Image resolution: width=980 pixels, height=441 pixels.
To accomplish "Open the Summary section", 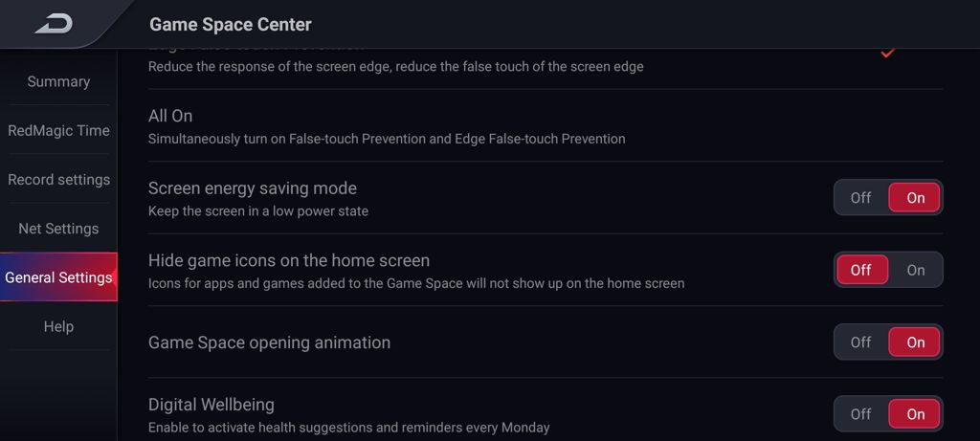I will 58,81.
